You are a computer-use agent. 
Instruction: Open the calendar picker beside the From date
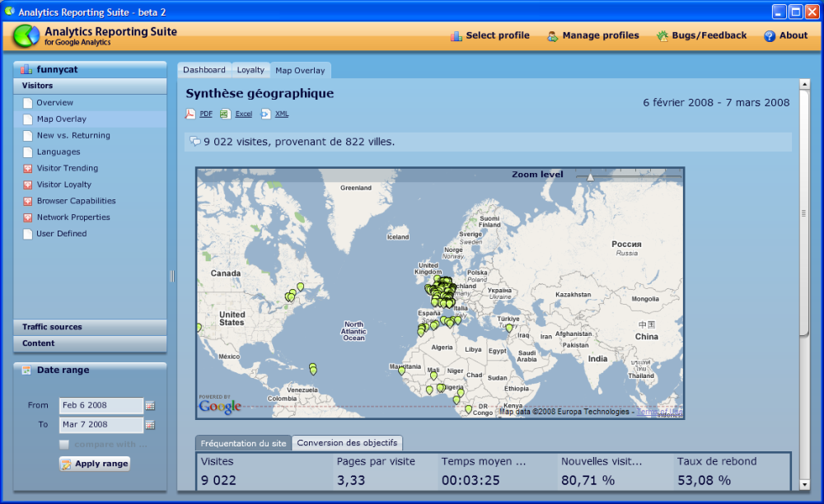click(x=150, y=406)
